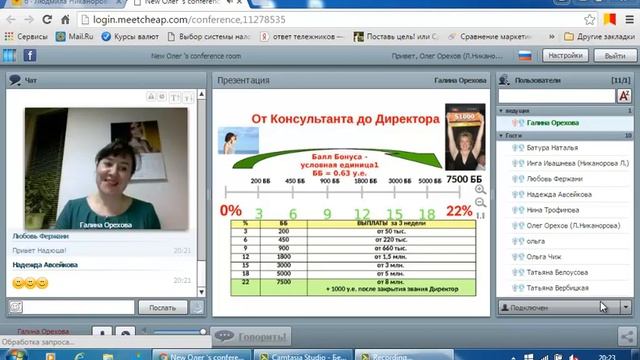Click the blue layout icon beside Facebook

tap(9, 56)
